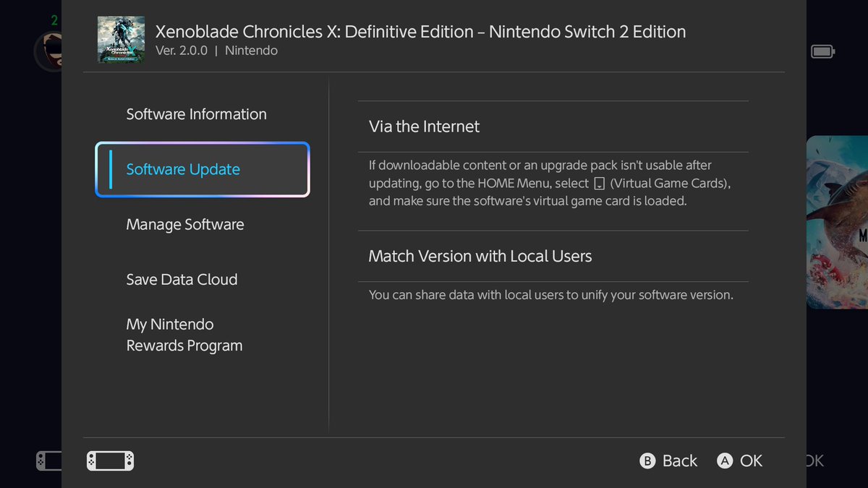Click the OK button

tap(739, 461)
